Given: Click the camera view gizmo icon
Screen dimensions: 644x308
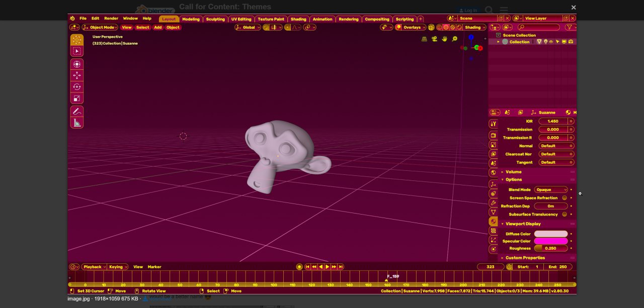Looking at the screenshot, I should [x=434, y=39].
